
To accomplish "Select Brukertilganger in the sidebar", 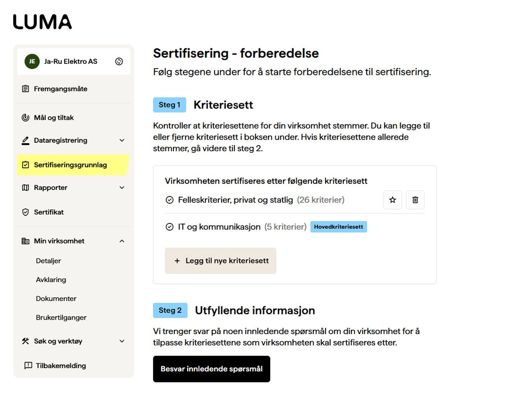I will [x=61, y=317].
